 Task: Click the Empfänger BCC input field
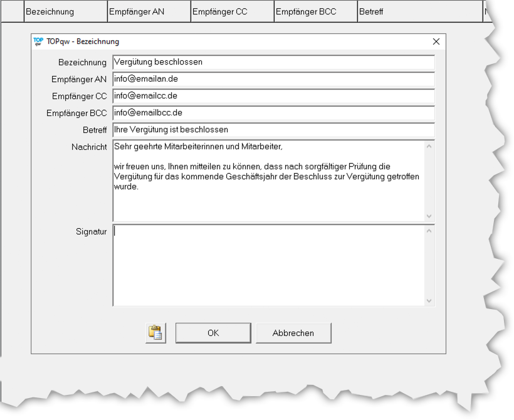pos(273,113)
